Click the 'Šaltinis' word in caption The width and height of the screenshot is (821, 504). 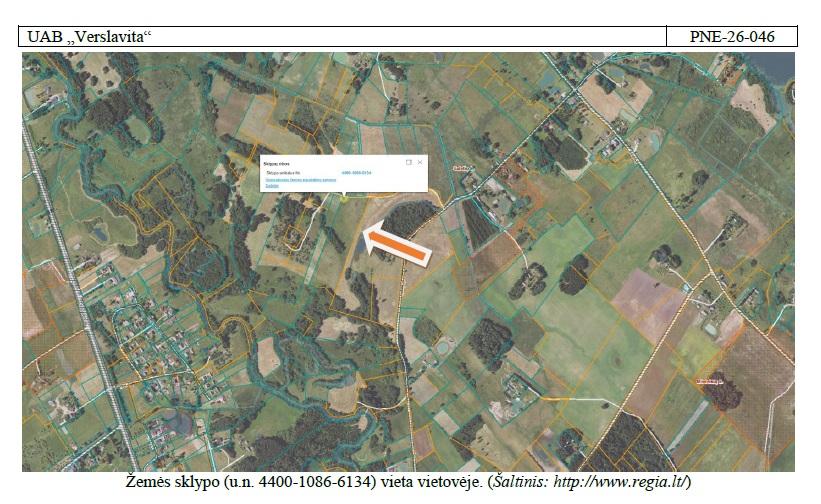tap(520, 481)
